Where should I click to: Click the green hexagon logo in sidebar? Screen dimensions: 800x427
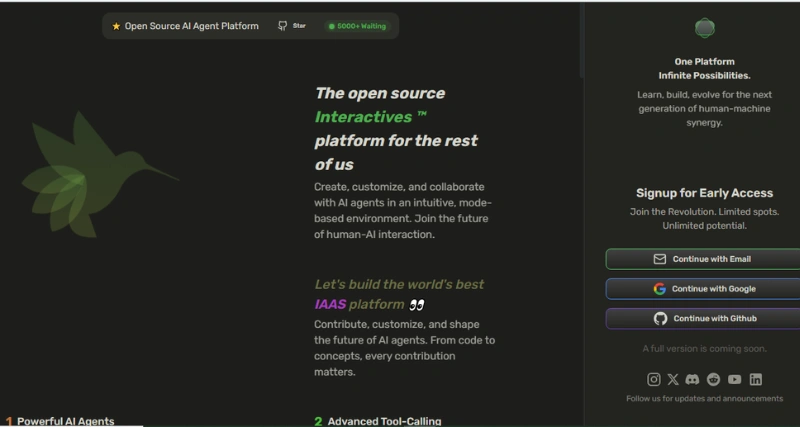pyautogui.click(x=704, y=28)
